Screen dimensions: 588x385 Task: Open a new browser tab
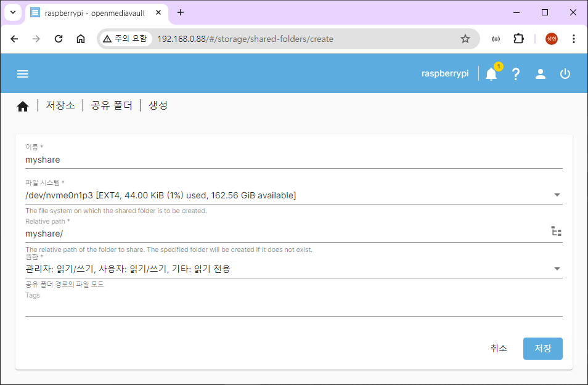181,12
